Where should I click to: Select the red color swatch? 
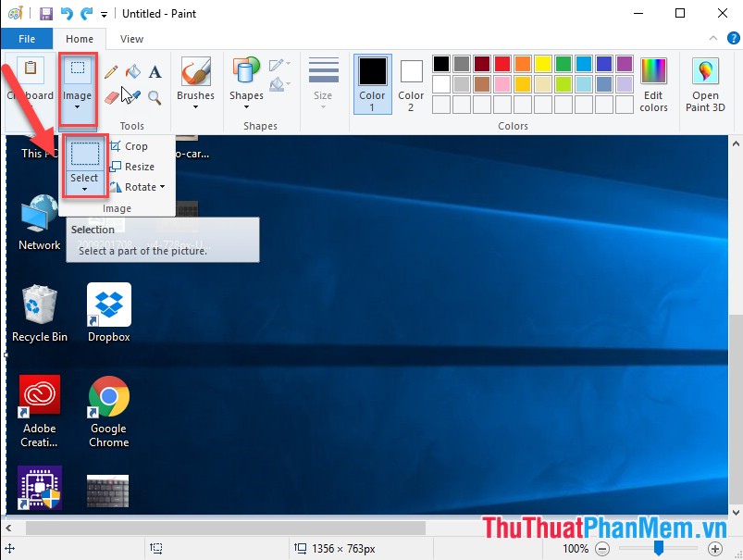[500, 64]
